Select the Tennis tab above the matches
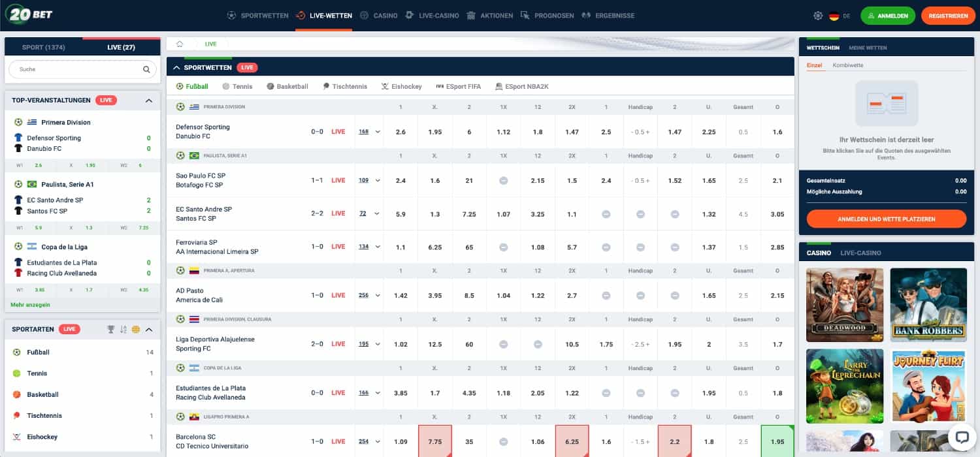The width and height of the screenshot is (980, 457). [x=237, y=86]
